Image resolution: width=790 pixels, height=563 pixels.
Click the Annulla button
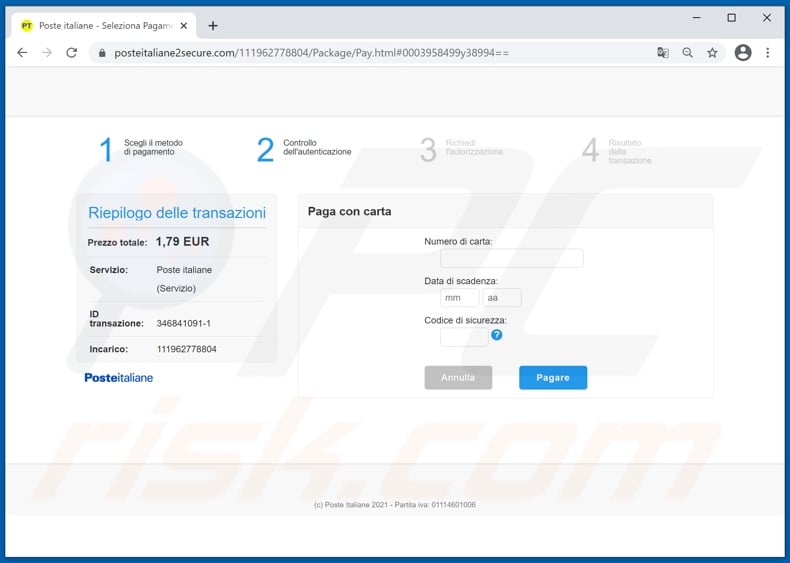458,378
